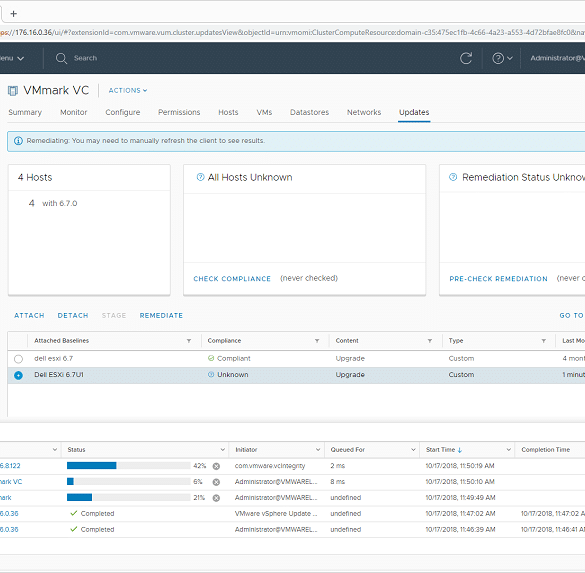Switch to the Hosts tab
585x573 pixels.
point(228,112)
